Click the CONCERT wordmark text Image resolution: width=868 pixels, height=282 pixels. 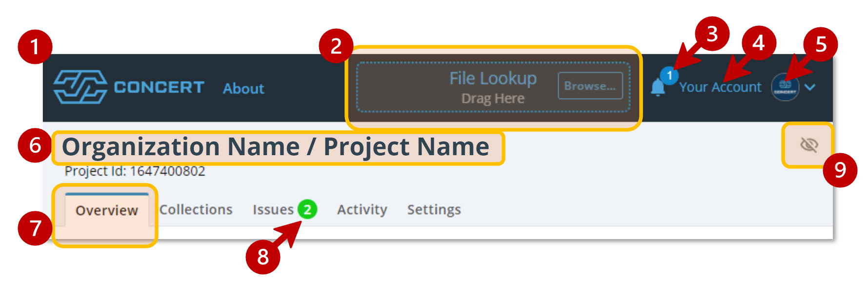[x=159, y=87]
